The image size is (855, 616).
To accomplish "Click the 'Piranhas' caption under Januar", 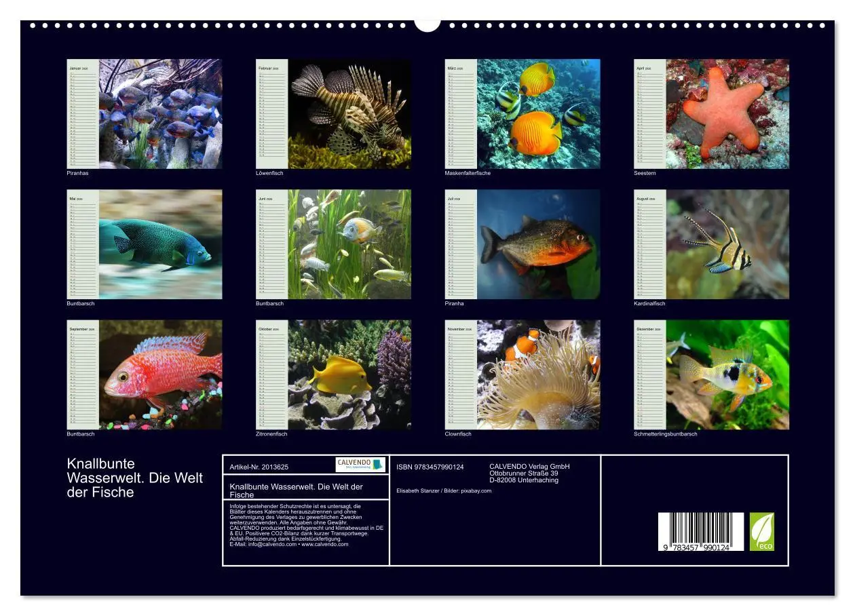I will click(77, 173).
